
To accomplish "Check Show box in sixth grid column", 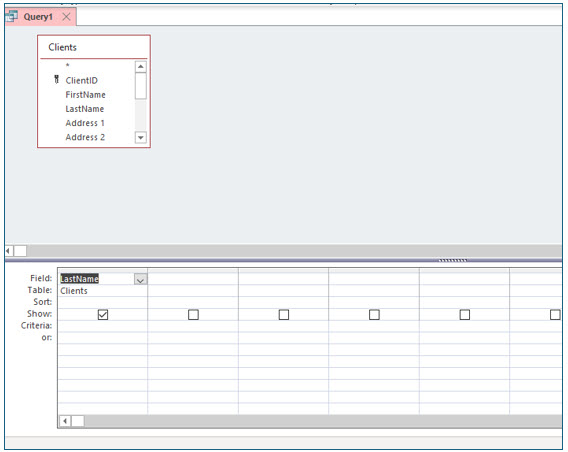I will tap(555, 315).
